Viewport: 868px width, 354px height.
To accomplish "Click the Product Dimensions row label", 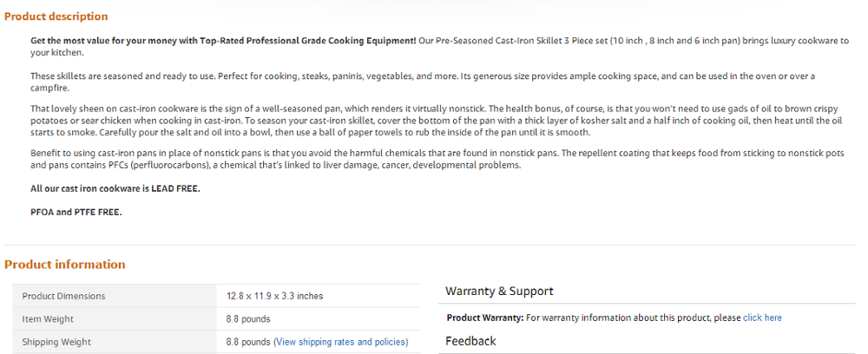I will click(63, 296).
